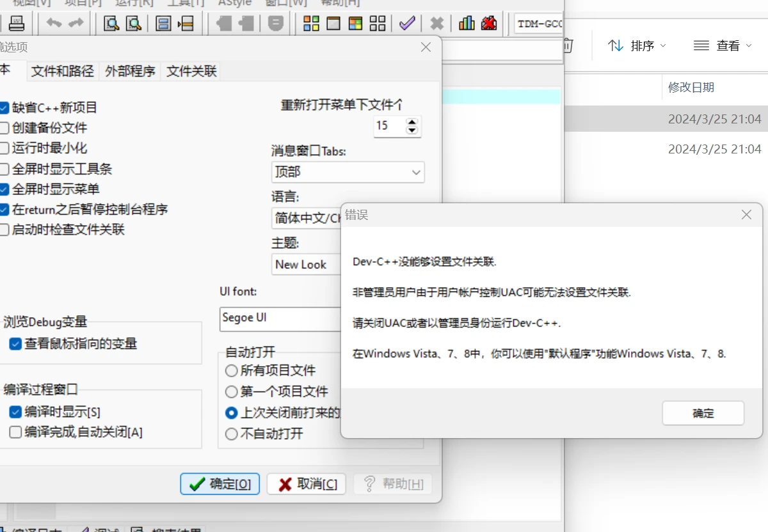This screenshot has height=532, width=768.
Task: Click the Undo arrow icon
Action: (x=54, y=24)
